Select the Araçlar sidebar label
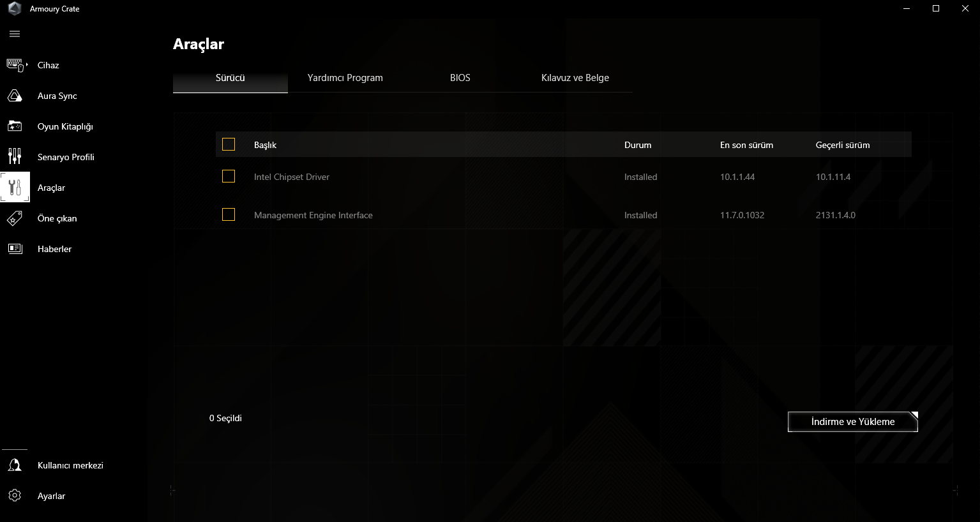980x522 pixels. pos(51,188)
